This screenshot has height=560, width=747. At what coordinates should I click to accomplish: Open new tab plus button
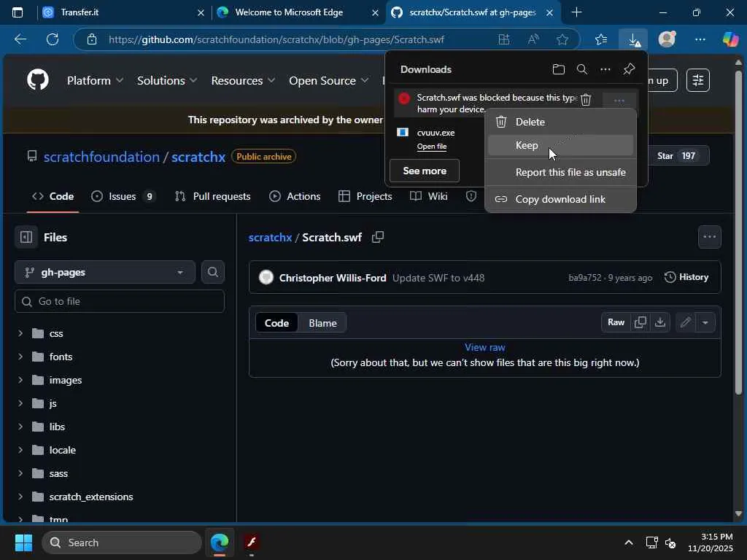[576, 12]
